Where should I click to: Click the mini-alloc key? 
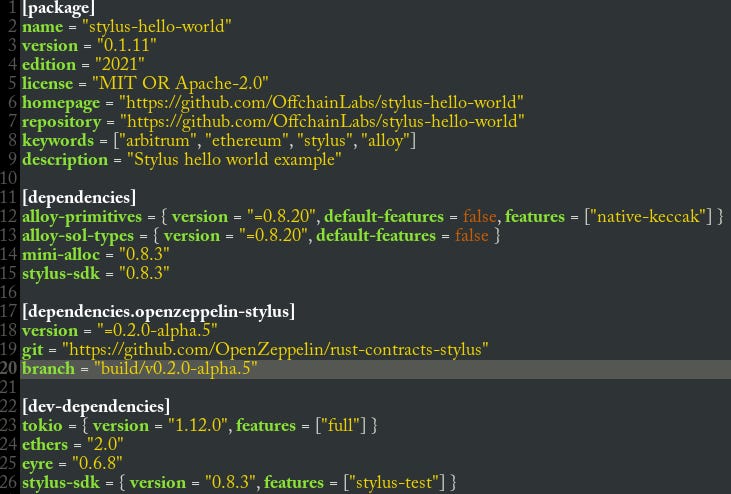pyautogui.click(x=61, y=255)
